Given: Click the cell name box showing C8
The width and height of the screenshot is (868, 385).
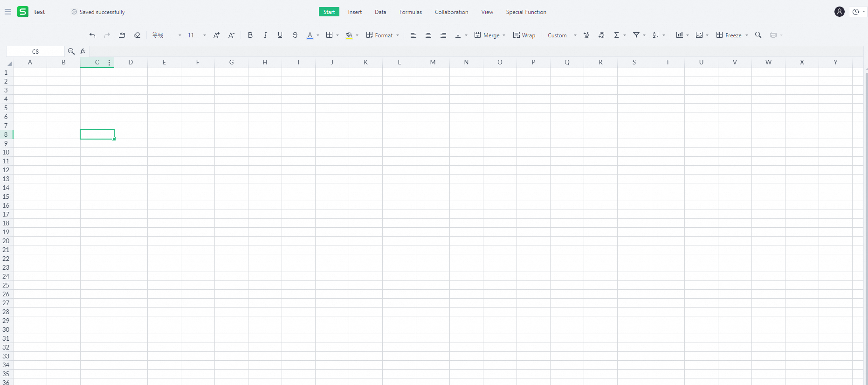Looking at the screenshot, I should (x=35, y=51).
